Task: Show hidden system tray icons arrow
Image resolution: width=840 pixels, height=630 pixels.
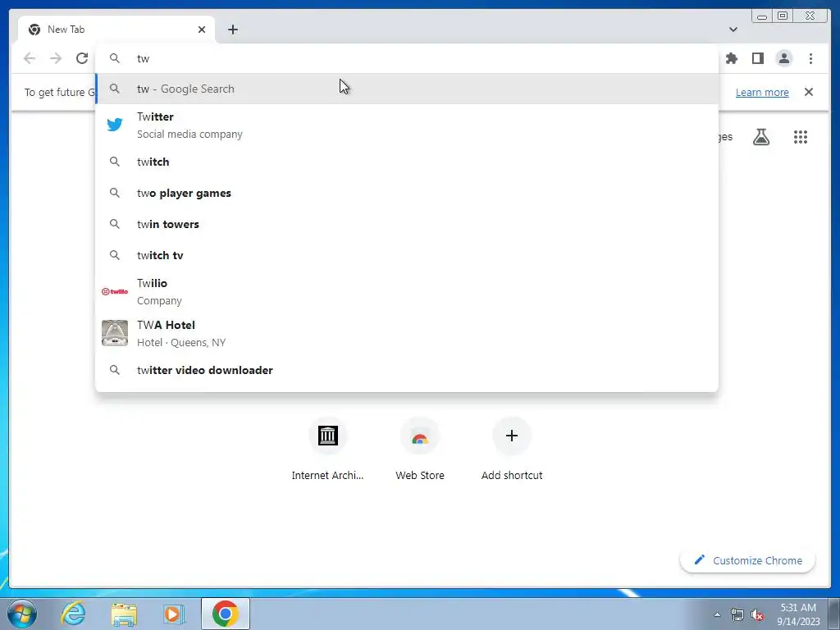Action: click(717, 614)
